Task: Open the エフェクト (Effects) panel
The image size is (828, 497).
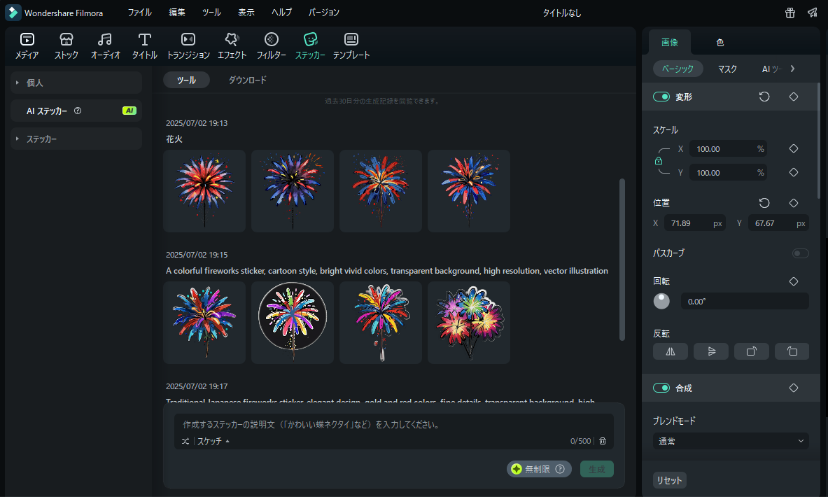Action: point(232,45)
